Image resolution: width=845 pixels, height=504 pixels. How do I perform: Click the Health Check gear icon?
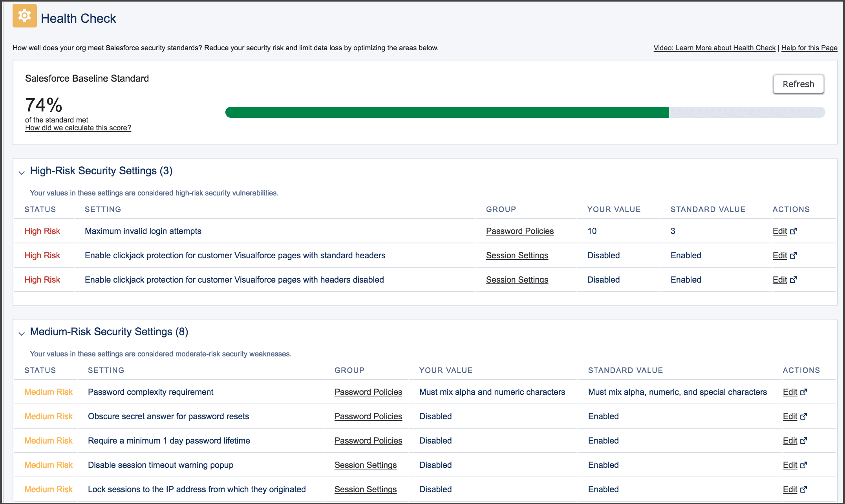pos(25,16)
